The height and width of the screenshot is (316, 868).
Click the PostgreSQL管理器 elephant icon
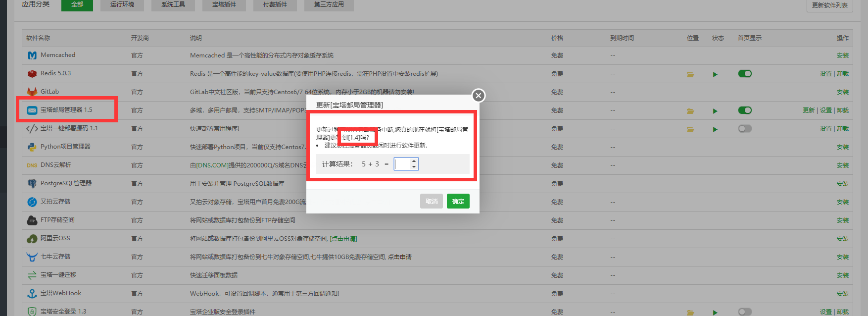pos(32,184)
